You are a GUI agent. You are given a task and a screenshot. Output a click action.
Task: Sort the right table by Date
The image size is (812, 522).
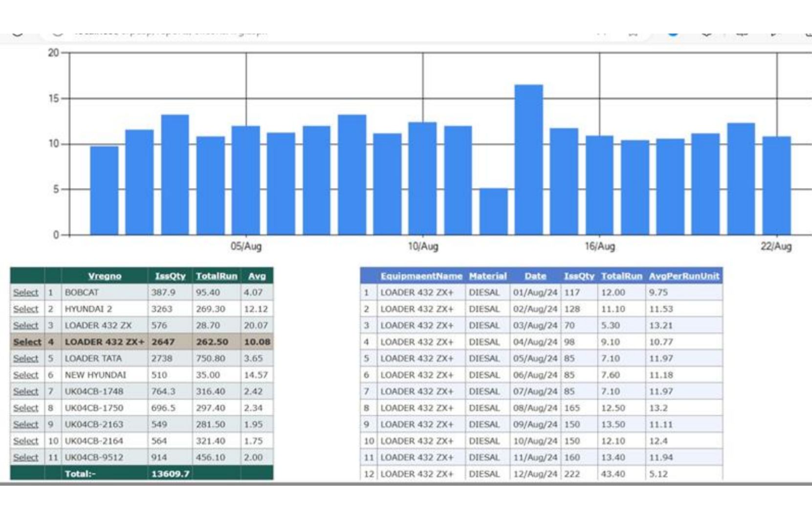[x=535, y=275]
